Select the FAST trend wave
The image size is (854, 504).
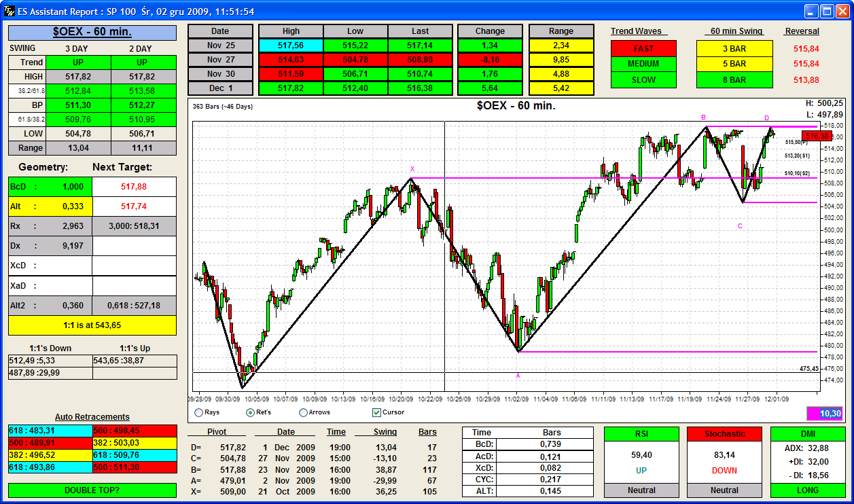(643, 48)
